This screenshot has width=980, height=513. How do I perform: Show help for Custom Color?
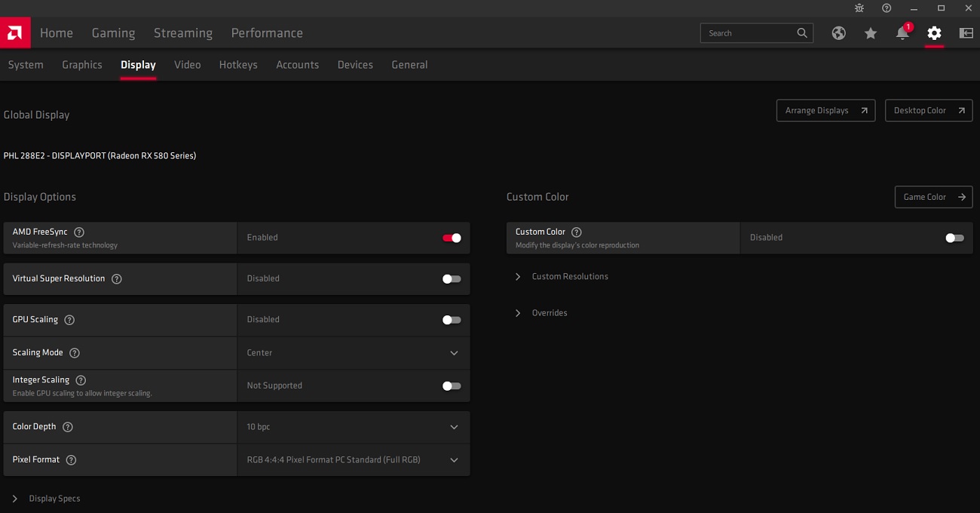pos(577,232)
